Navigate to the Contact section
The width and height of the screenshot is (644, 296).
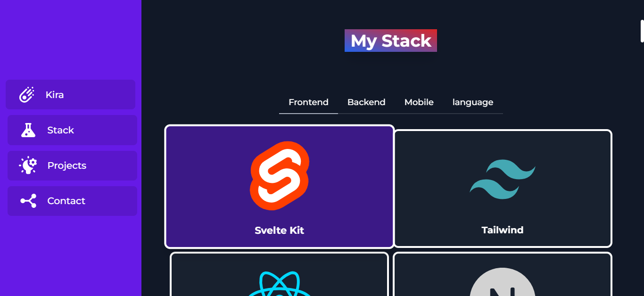point(72,201)
